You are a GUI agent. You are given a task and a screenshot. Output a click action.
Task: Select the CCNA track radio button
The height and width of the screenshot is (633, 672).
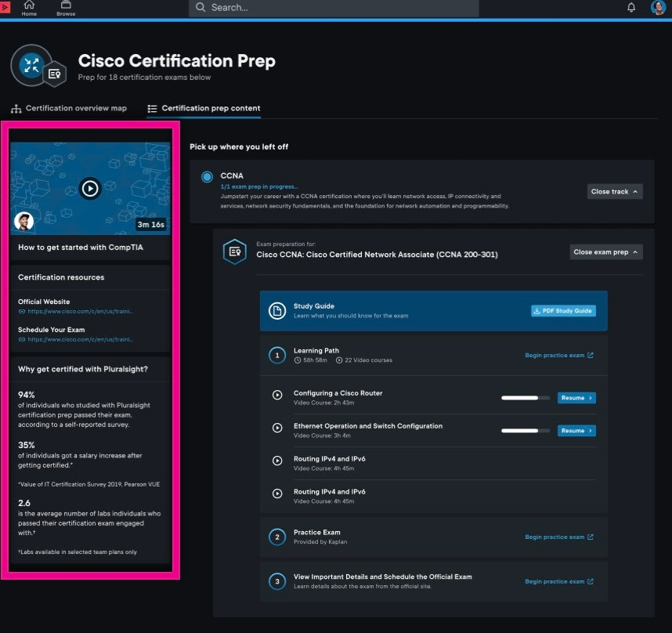pyautogui.click(x=207, y=177)
